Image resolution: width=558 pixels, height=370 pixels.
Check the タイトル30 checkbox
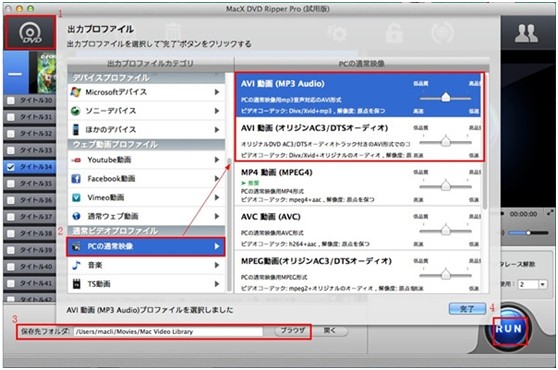click(x=11, y=100)
